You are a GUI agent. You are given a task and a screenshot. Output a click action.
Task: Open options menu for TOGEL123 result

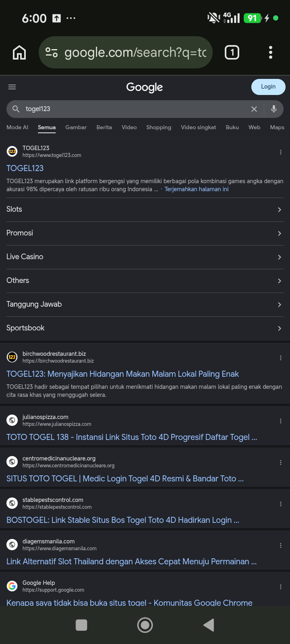click(281, 152)
